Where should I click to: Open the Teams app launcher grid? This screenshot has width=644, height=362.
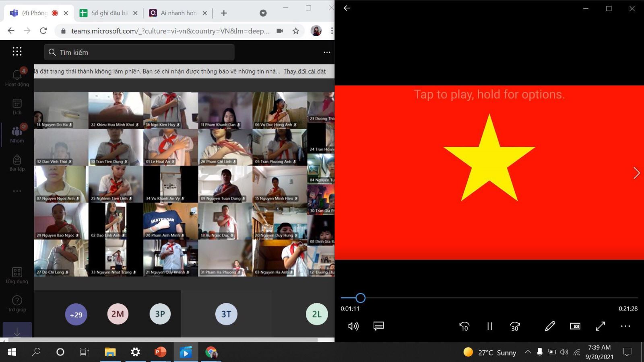click(x=17, y=51)
